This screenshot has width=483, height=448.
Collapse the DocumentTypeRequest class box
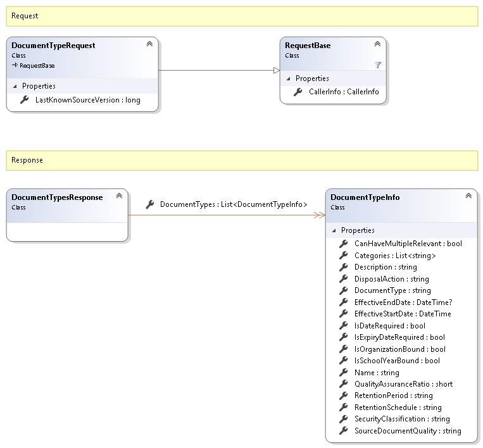pyautogui.click(x=149, y=44)
